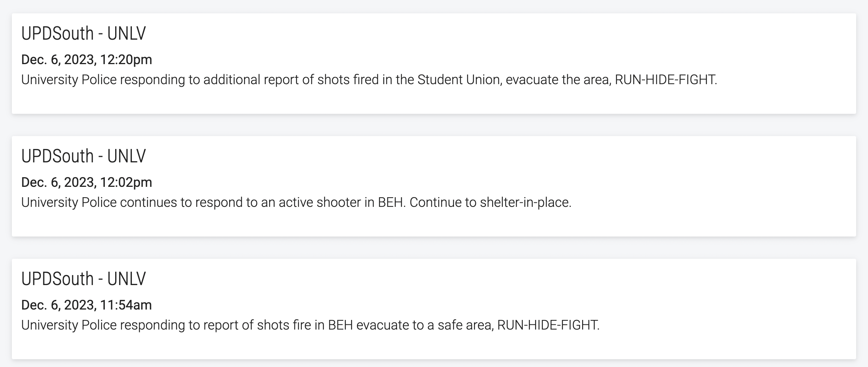This screenshot has width=868, height=367.
Task: Click "evacuate the area" in the first alert
Action: tap(558, 80)
